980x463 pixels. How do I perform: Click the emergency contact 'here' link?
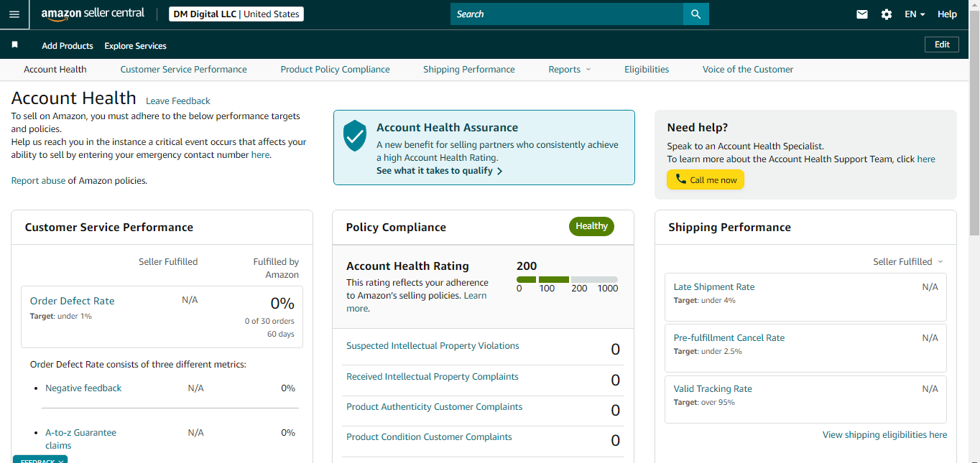tap(260, 155)
